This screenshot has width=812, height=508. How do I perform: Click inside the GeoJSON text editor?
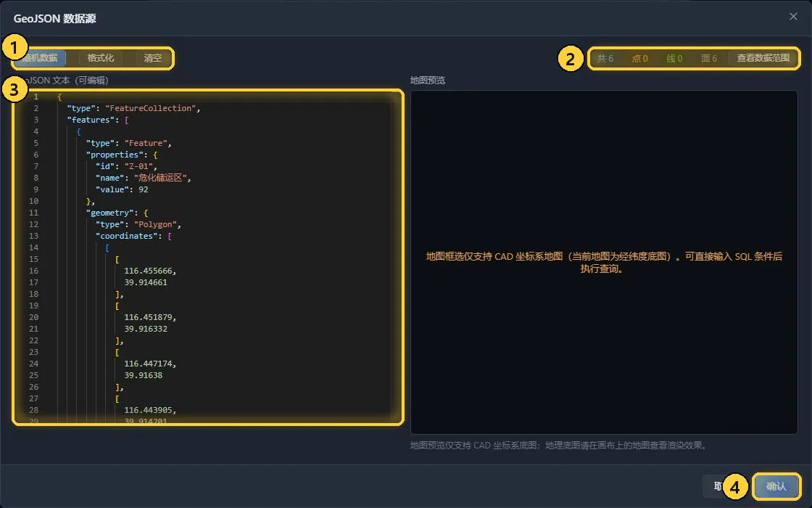[x=208, y=257]
